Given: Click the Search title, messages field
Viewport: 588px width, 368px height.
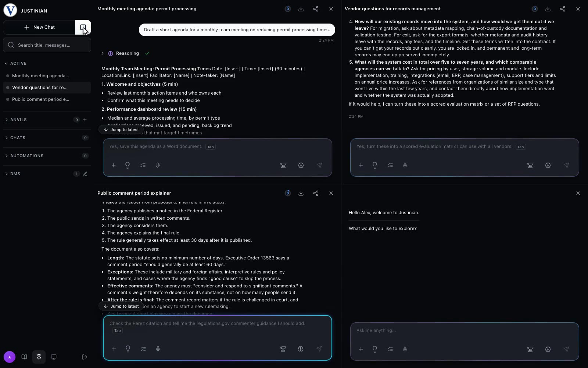Looking at the screenshot, I should click(47, 45).
